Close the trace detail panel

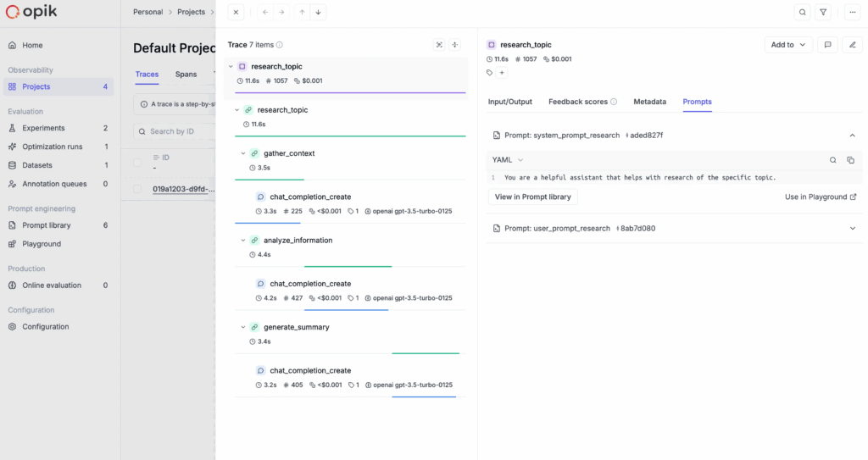[x=236, y=12]
